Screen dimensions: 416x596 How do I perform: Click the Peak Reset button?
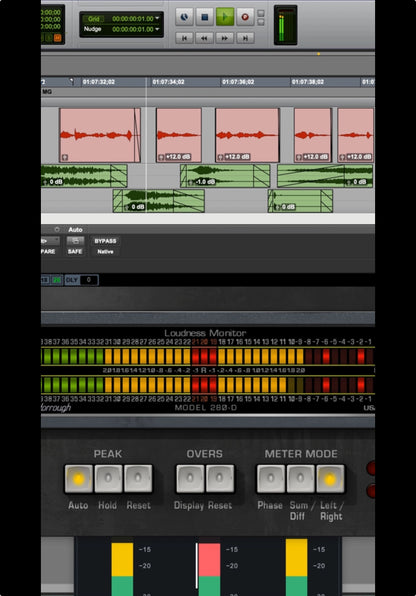[138, 479]
